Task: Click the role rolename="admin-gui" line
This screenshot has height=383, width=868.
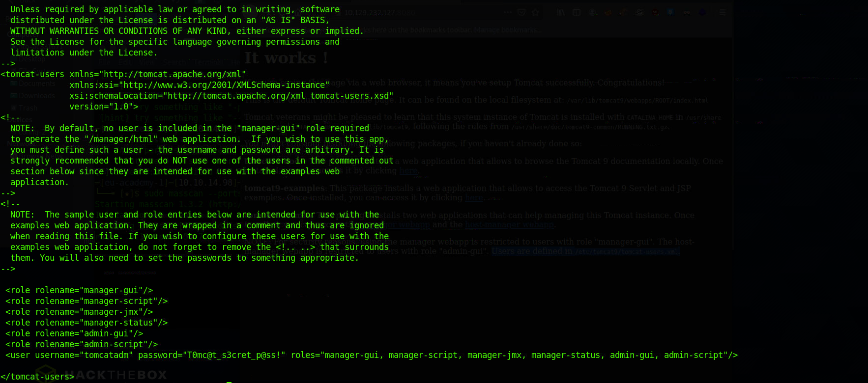Action: coord(74,333)
